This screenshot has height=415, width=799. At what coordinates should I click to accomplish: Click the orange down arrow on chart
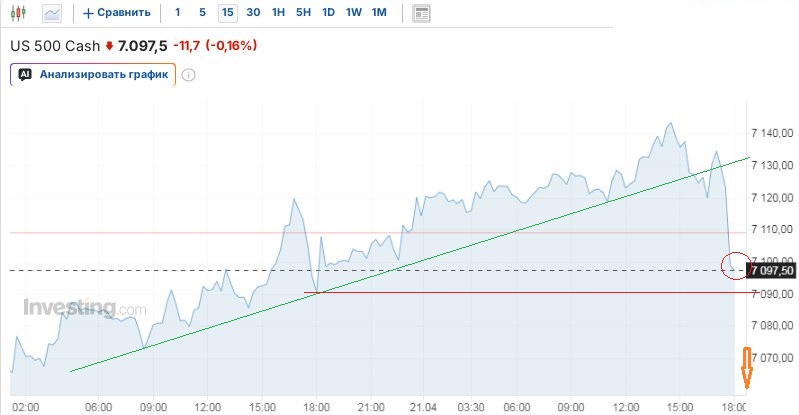click(745, 368)
